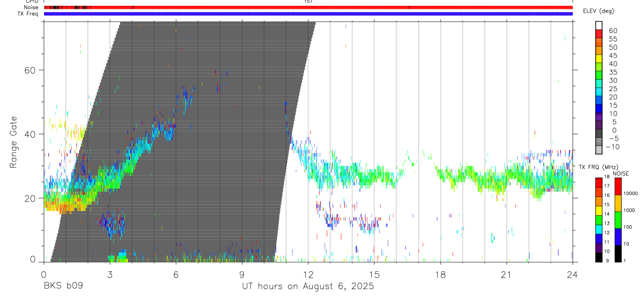The image size is (644, 297).
Task: Click the x-axis hour tick label 6
Action: tap(176, 274)
